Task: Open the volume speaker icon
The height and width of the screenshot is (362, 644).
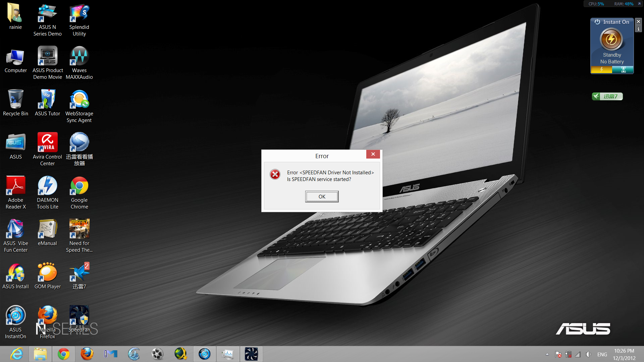Action: (x=588, y=354)
